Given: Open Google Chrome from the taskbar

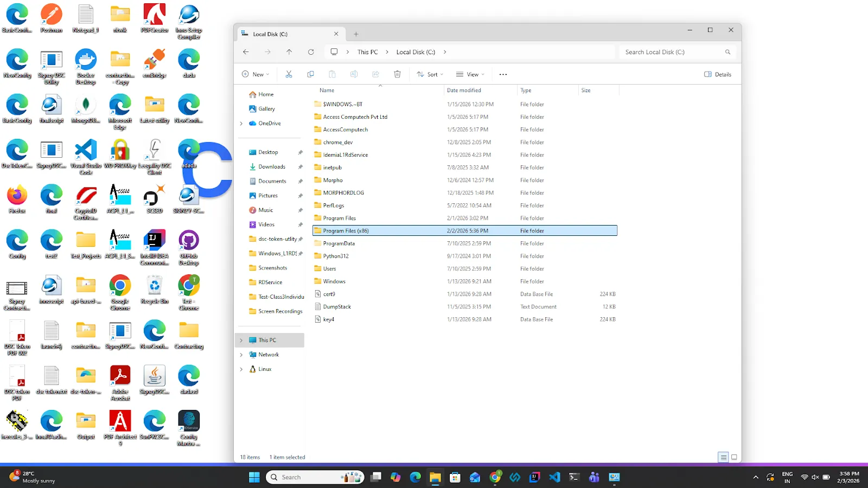Looking at the screenshot, I should (x=495, y=477).
